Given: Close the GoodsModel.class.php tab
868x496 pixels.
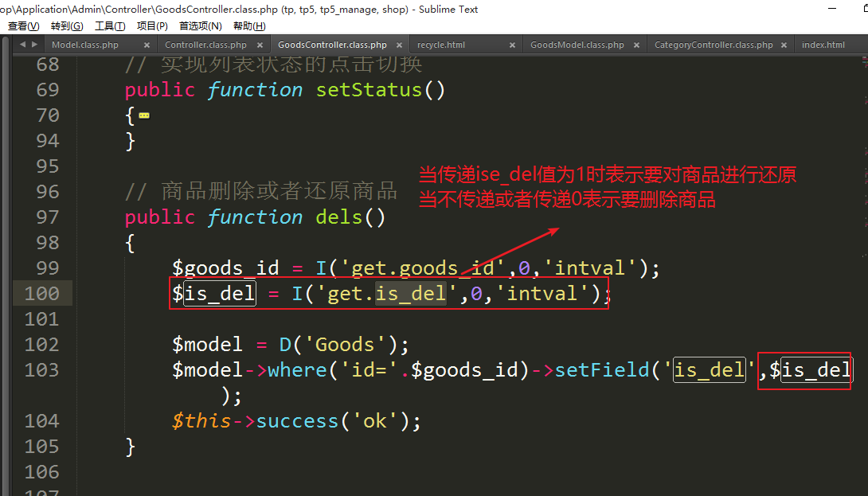Looking at the screenshot, I should tap(636, 45).
